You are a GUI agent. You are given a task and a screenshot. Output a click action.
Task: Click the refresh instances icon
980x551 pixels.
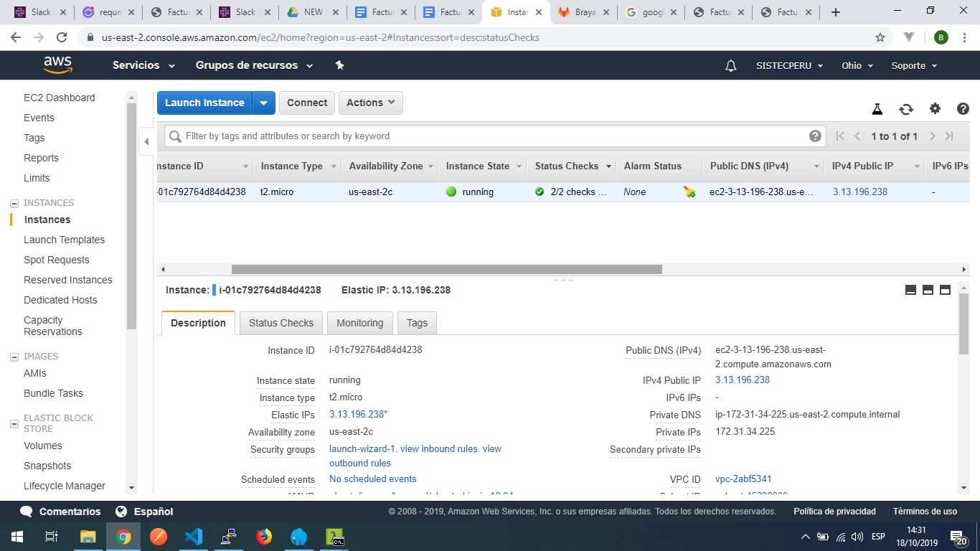906,109
